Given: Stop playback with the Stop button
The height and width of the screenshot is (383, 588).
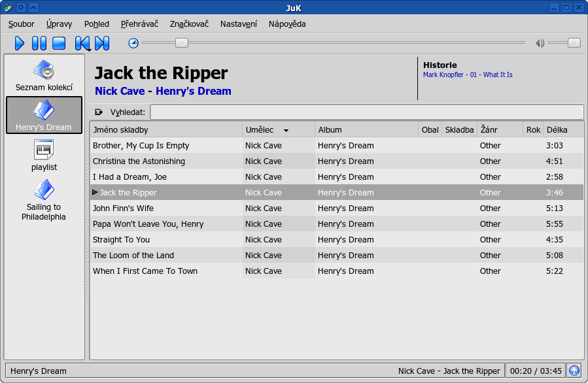Looking at the screenshot, I should pos(59,43).
